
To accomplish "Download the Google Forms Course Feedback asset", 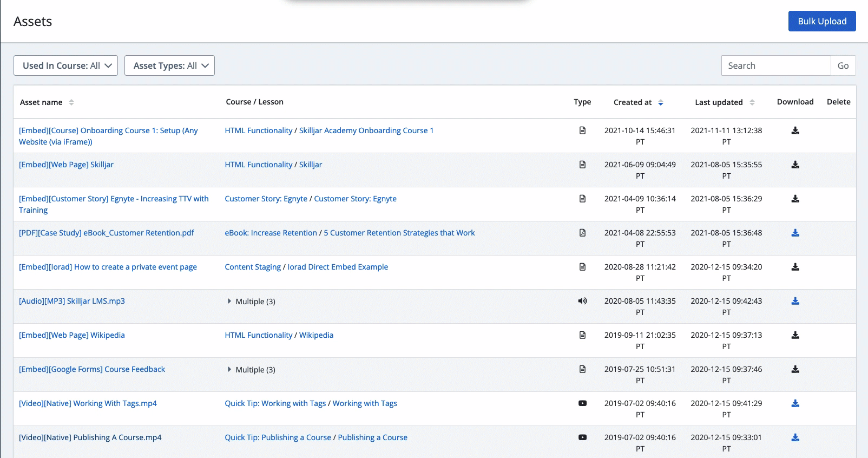I will click(x=795, y=369).
